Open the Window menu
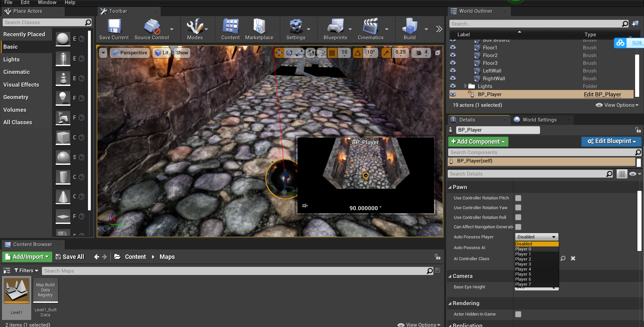The height and width of the screenshot is (327, 644). pos(47,3)
